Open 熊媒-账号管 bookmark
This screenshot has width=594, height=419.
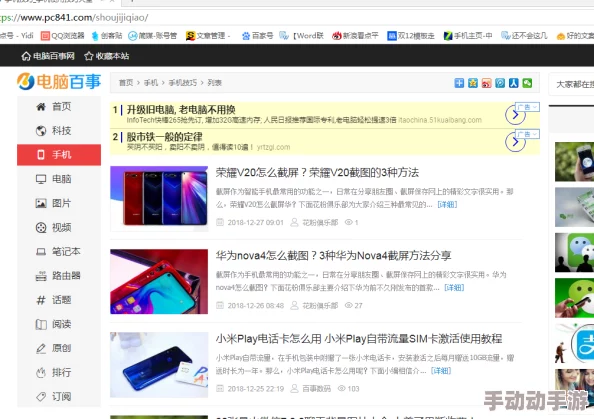pyautogui.click(x=153, y=36)
